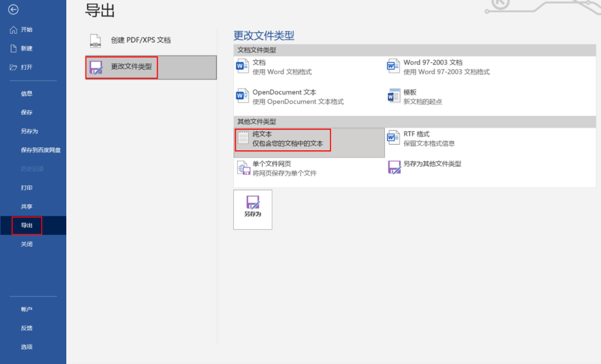Select 新文档的起点 description
The width and height of the screenshot is (601, 364).
[422, 102]
